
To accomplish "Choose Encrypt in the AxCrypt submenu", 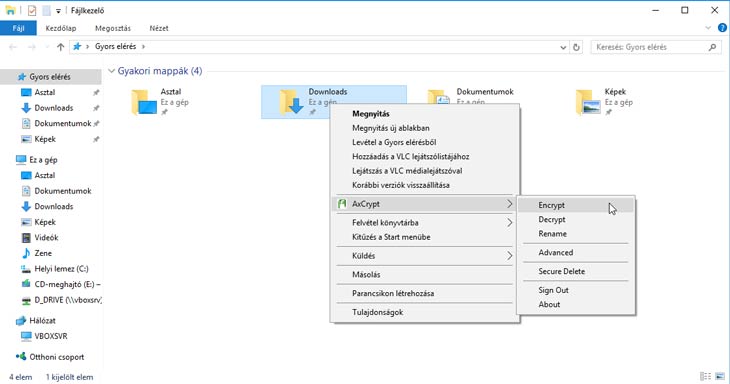I will [x=576, y=205].
